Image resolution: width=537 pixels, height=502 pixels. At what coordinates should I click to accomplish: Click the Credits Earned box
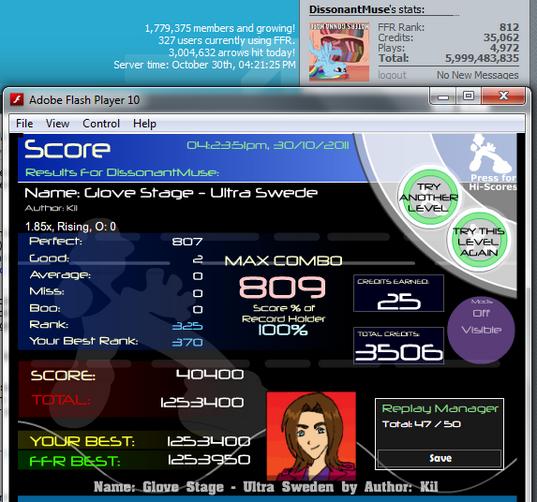pyautogui.click(x=398, y=293)
